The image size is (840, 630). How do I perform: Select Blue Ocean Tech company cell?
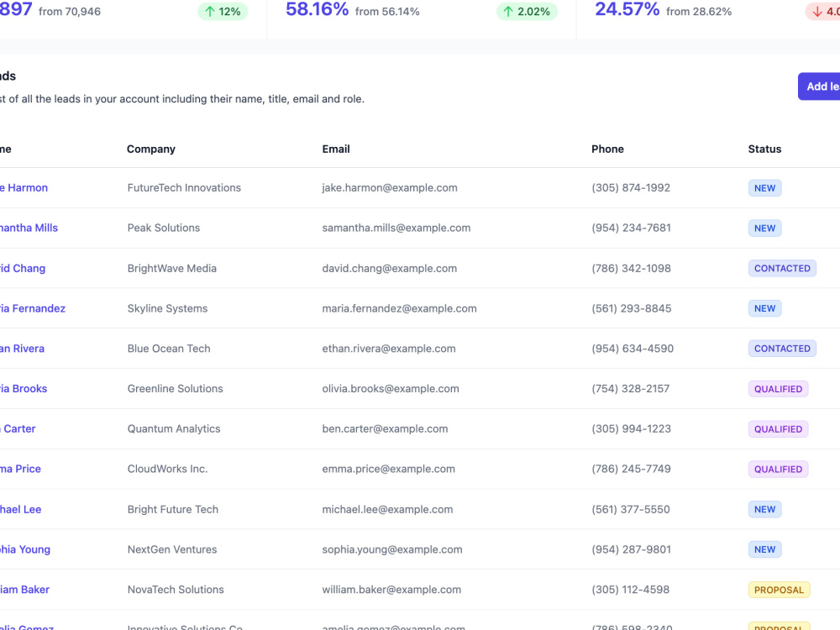point(169,349)
